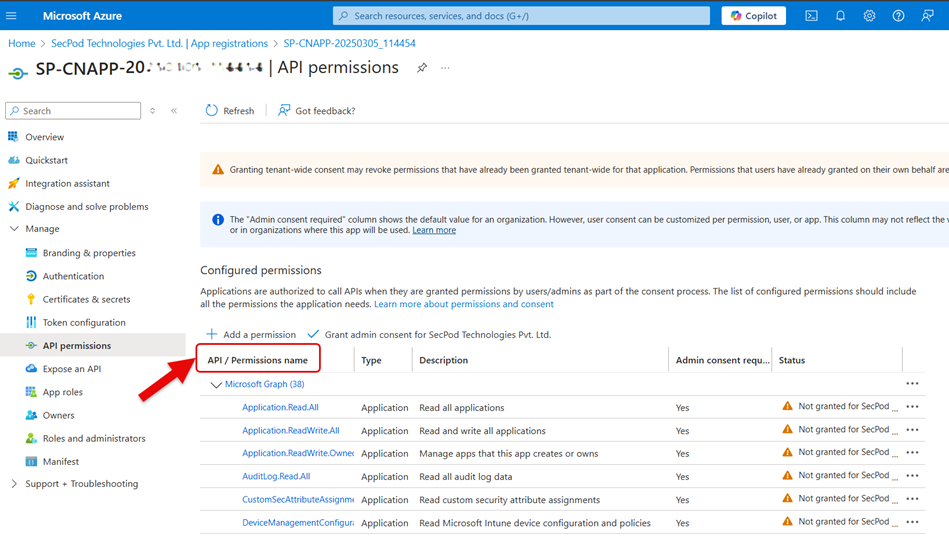949x539 pixels.
Task: Click warning status icon for AuditLog.Read.All
Action: coord(787,475)
